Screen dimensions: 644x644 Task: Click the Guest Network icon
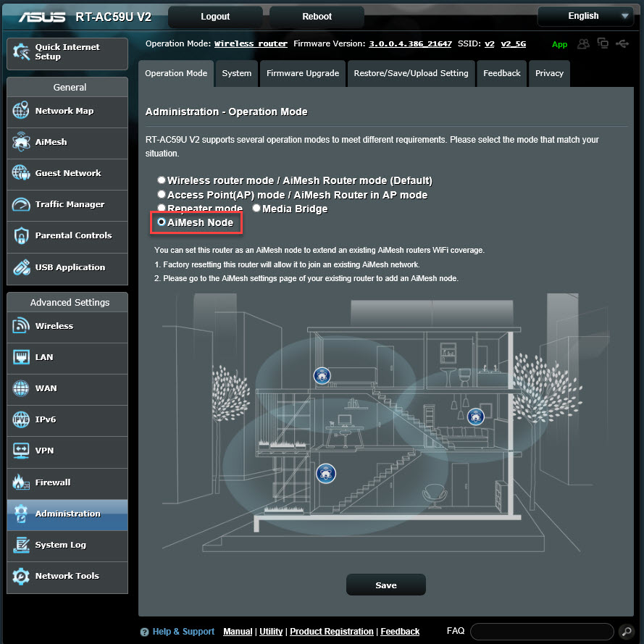click(20, 173)
